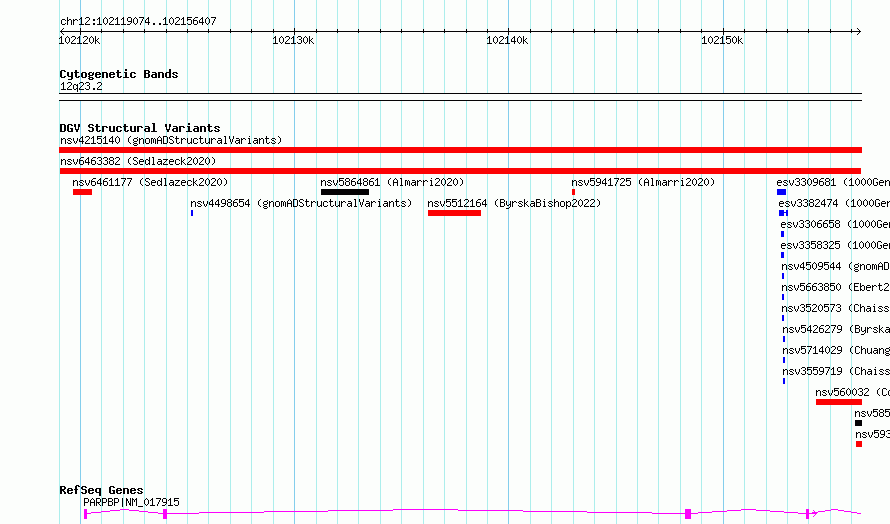Open variant nsv6461177 Sedlazeck2020 label
The height and width of the screenshot is (524, 890).
tap(150, 182)
